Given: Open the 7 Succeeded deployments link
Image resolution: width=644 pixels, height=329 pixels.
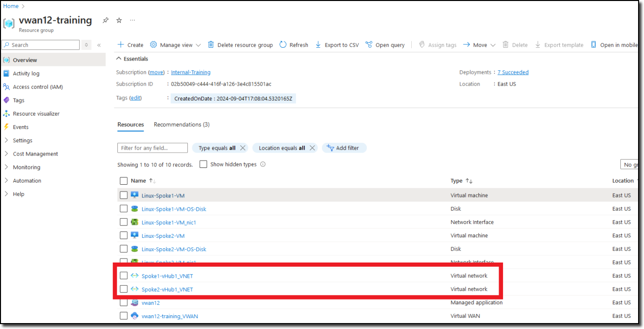Looking at the screenshot, I should [x=513, y=72].
